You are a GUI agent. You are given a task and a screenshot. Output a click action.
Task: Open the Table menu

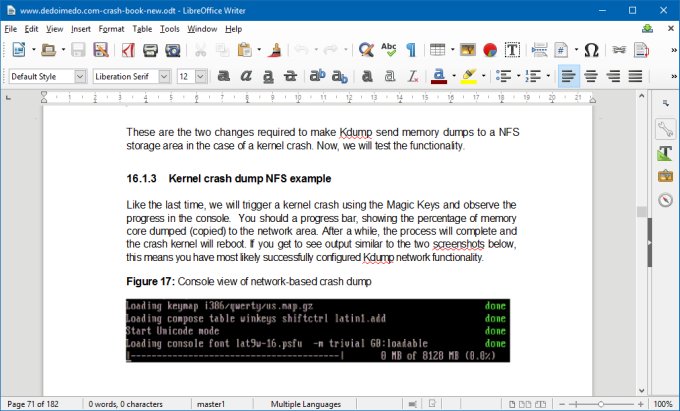[143, 29]
